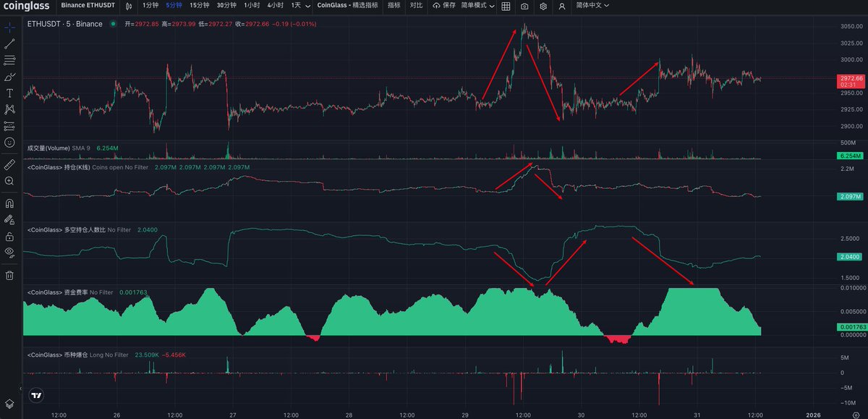Select the trend line drawing tool

point(9,44)
